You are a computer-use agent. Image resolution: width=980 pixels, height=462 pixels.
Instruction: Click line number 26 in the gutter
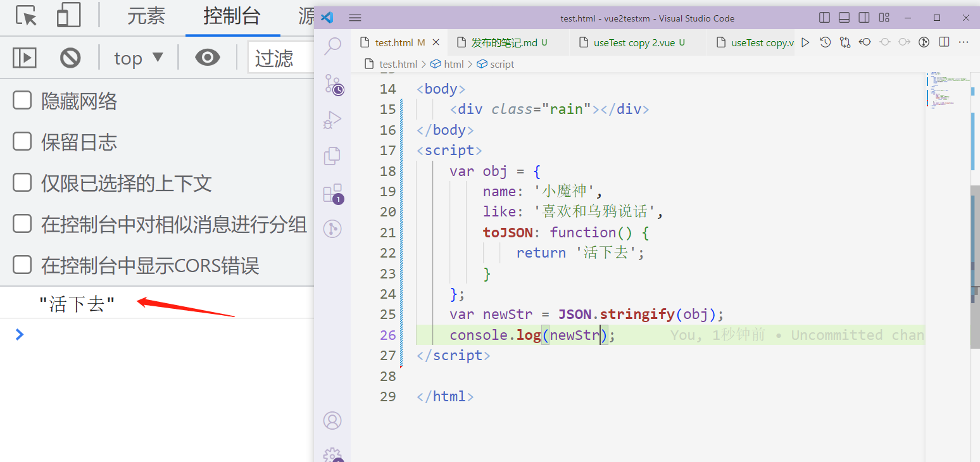[388, 335]
